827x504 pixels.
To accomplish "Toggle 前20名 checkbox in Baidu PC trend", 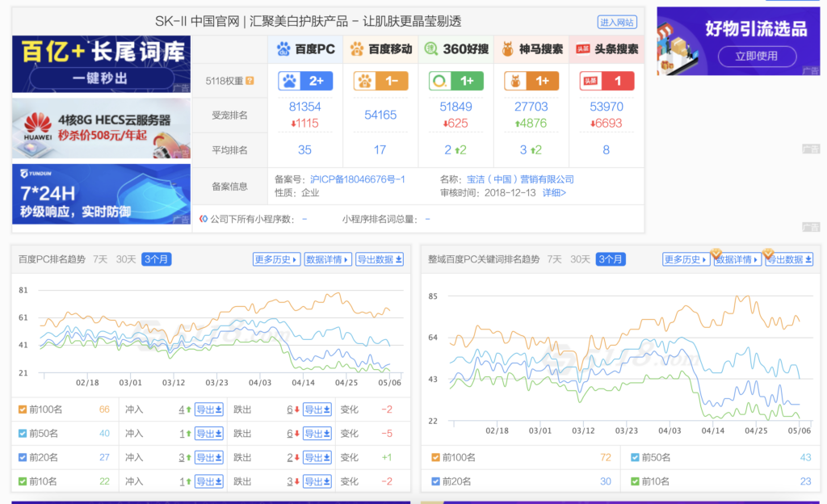I will pyautogui.click(x=22, y=457).
